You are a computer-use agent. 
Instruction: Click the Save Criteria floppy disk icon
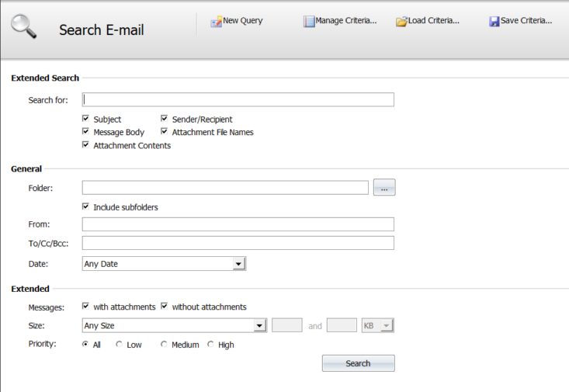(494, 22)
